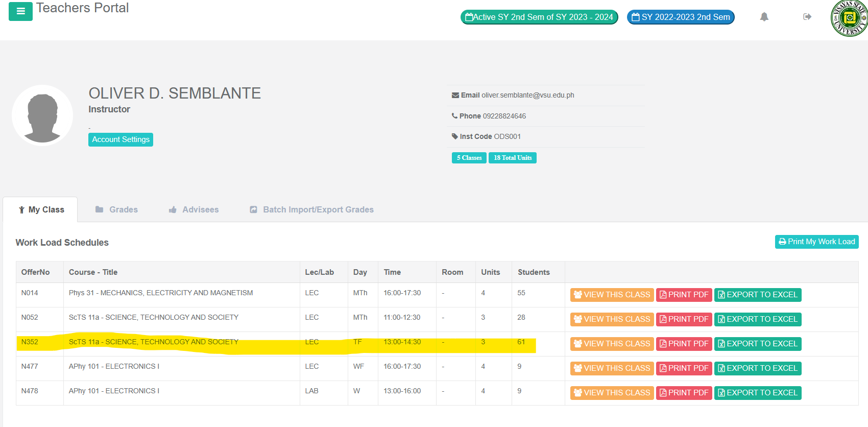
Task: Select SY 2022-2023 2nd Sem badge
Action: (681, 17)
